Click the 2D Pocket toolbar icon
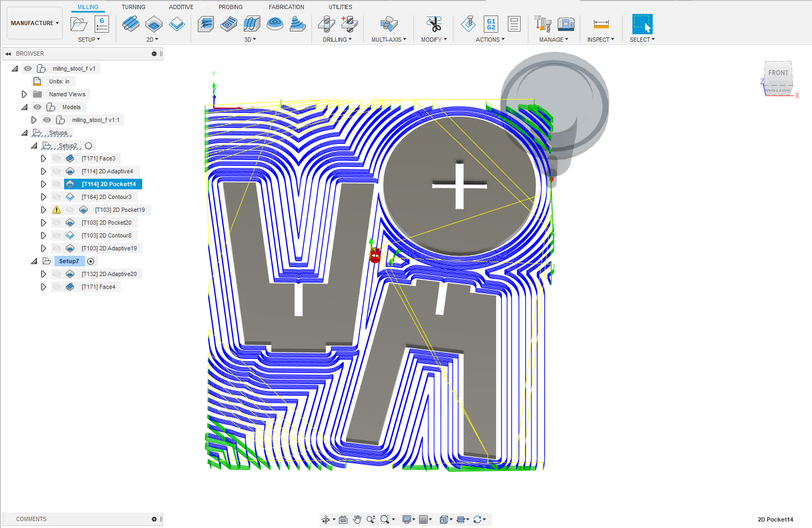 [x=154, y=24]
